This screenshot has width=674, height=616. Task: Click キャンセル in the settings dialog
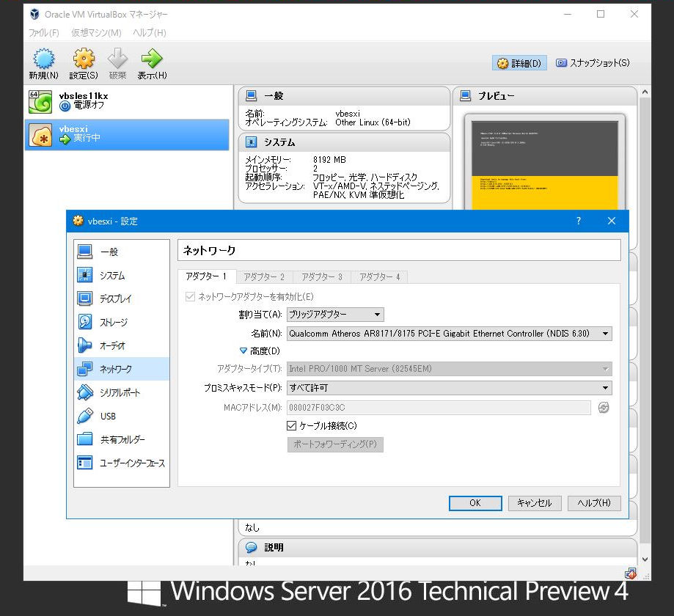click(x=535, y=503)
